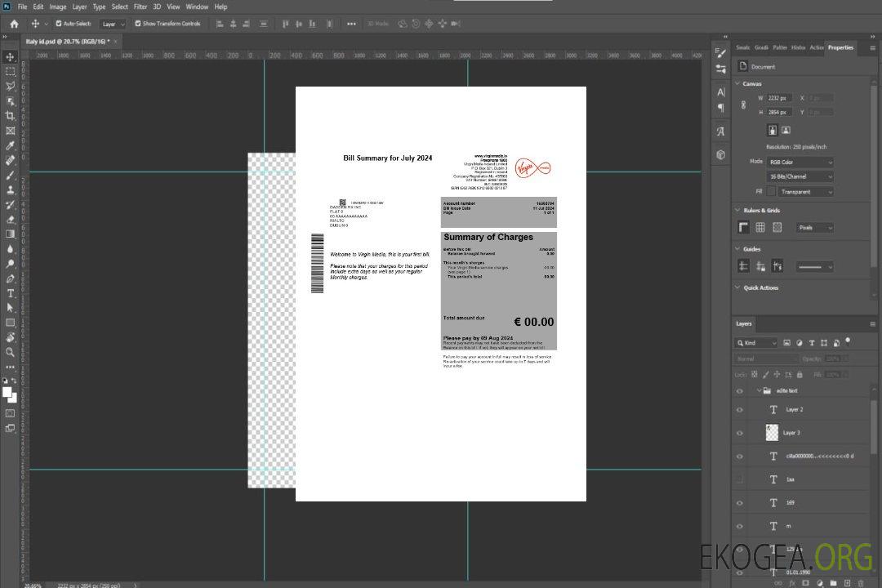Select the Eraser tool
This screenshot has width=882, height=588.
point(10,220)
